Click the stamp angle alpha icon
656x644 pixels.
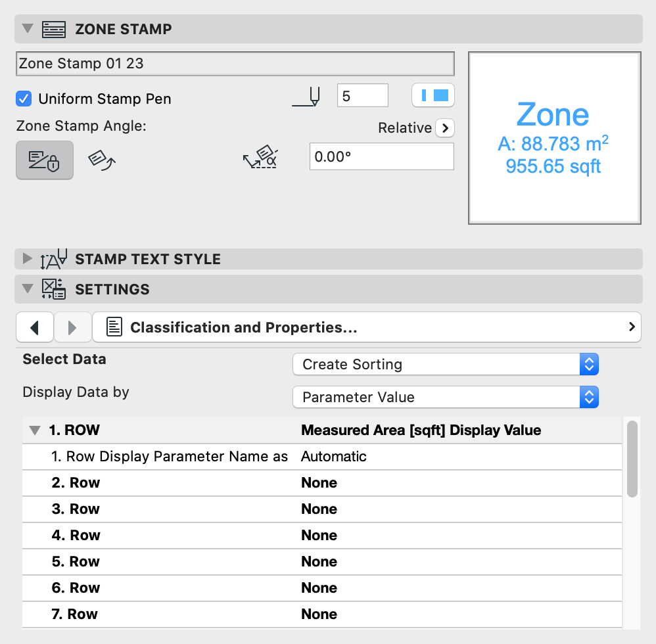260,158
